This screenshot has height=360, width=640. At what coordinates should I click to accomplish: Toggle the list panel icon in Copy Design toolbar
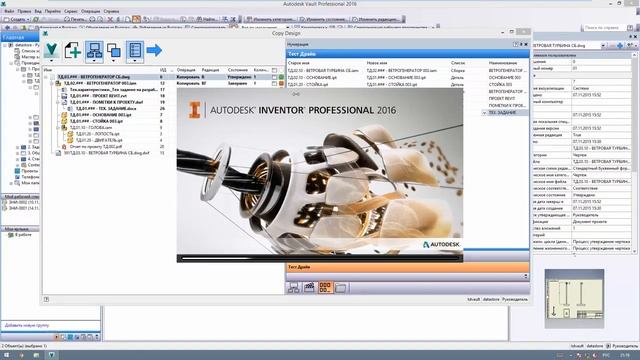point(135,50)
